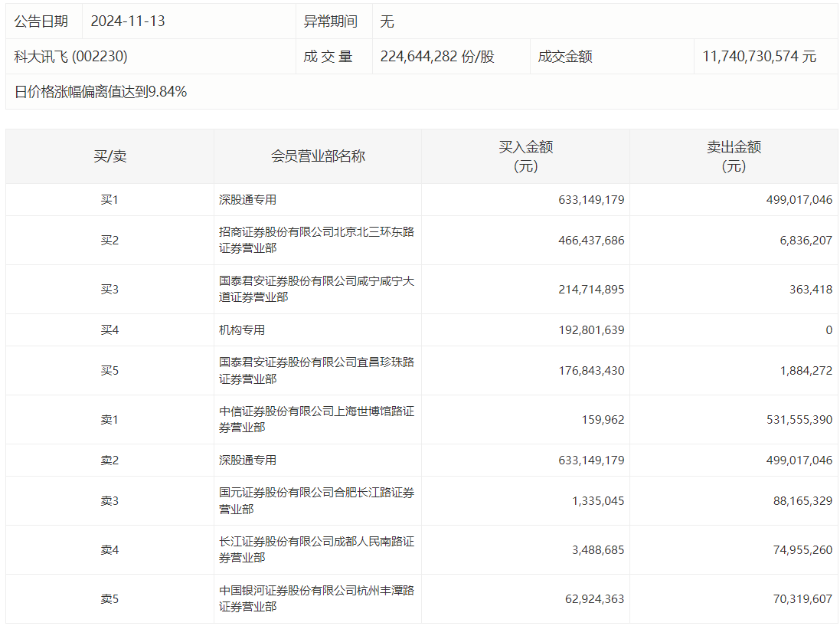This screenshot has width=840, height=626.
Task: Click the sell amount 0 in 买4 row
Action: pos(829,330)
